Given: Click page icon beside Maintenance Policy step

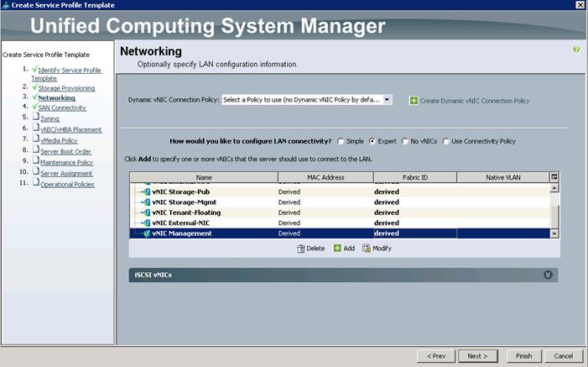Looking at the screenshot, I should [35, 160].
